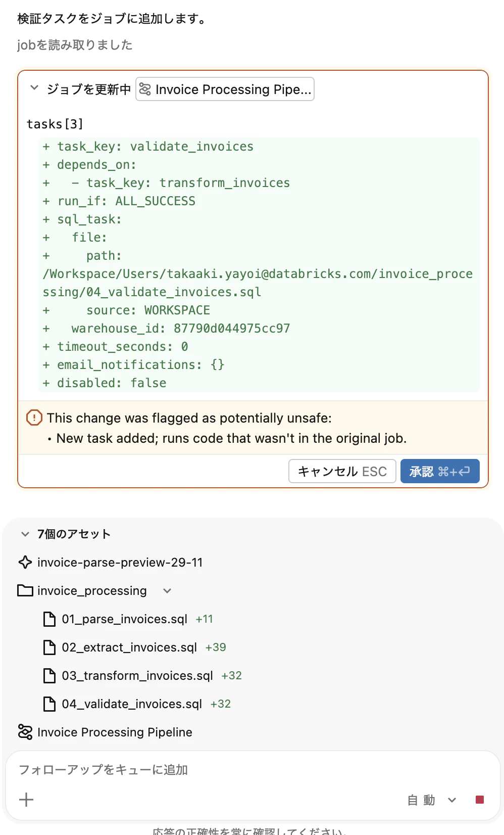Click the source: WORKSPACE line
This screenshot has height=835, width=504.
(x=126, y=310)
